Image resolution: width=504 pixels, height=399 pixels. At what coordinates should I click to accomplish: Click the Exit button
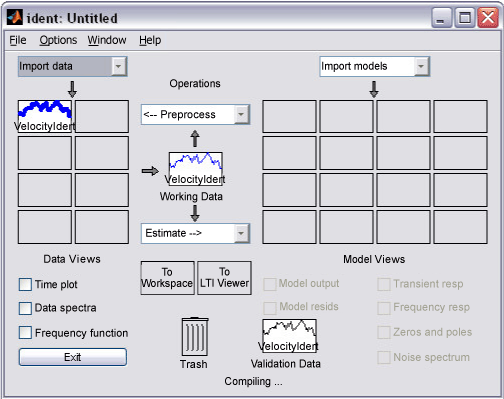(x=73, y=357)
